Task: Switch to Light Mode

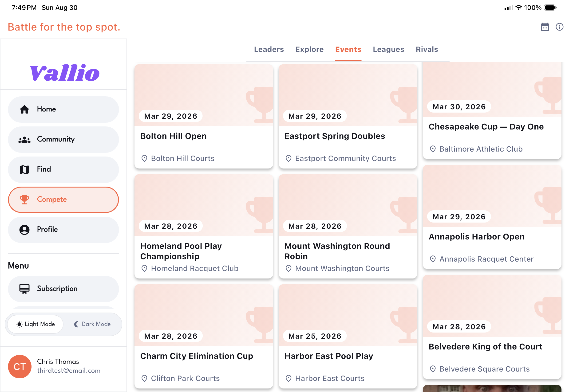Action: click(35, 324)
